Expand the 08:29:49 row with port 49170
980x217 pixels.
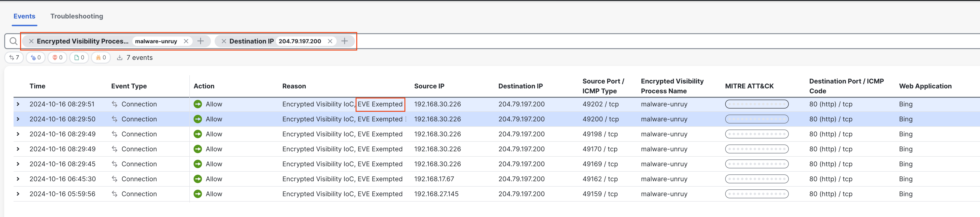pos(18,149)
